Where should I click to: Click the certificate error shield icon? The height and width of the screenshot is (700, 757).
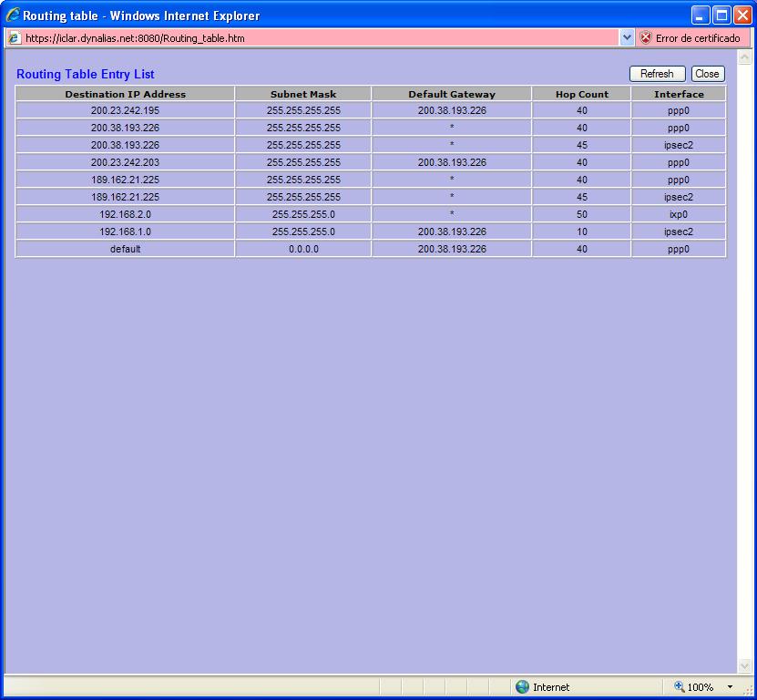pos(646,37)
